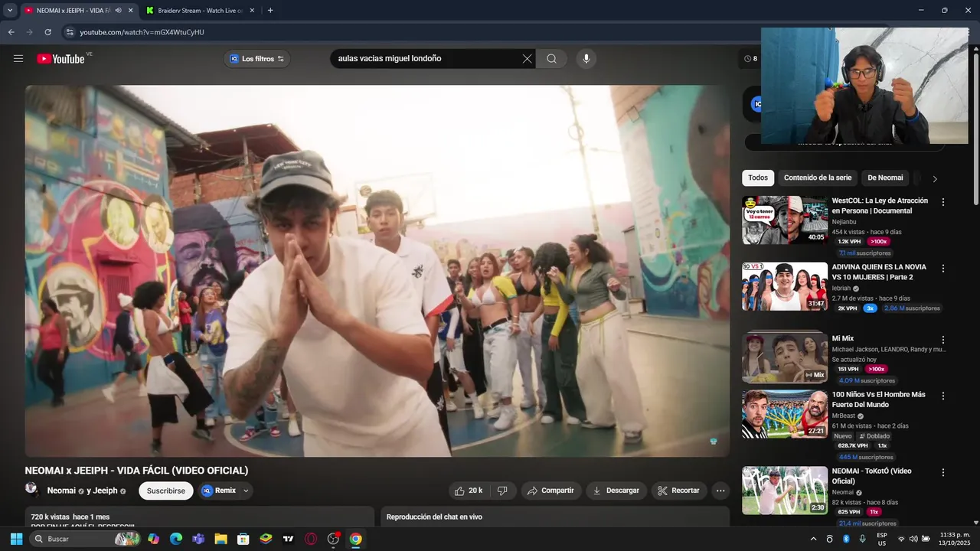
Task: Open the Los filtros button
Action: pos(256,59)
